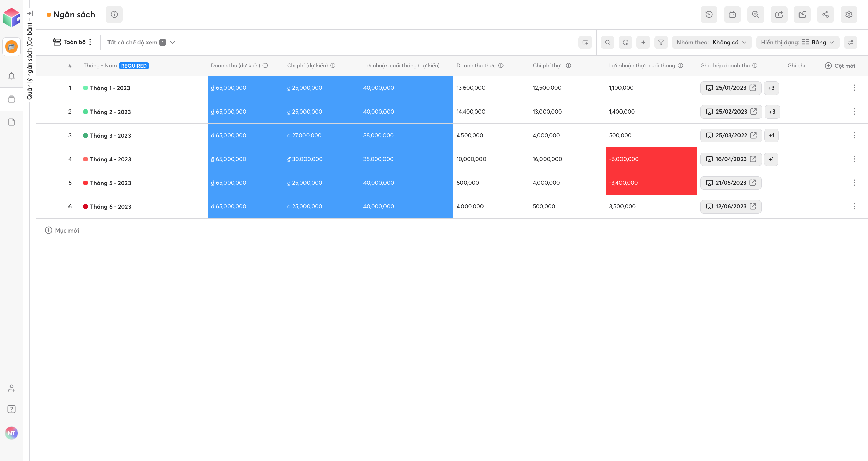
Task: Click the refresh icon in toolbar
Action: tap(626, 42)
